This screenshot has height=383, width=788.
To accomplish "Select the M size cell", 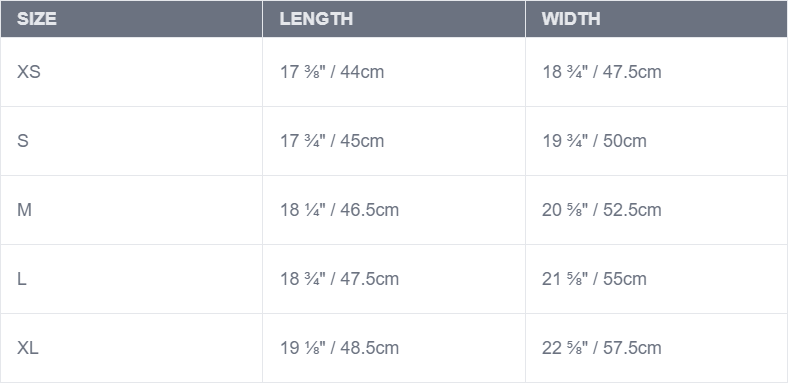I will pos(131,210).
